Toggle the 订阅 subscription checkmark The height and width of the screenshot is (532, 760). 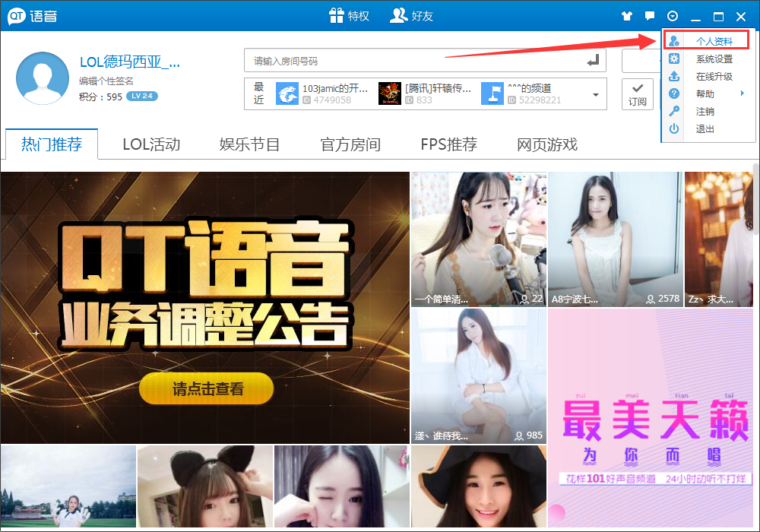(x=638, y=93)
